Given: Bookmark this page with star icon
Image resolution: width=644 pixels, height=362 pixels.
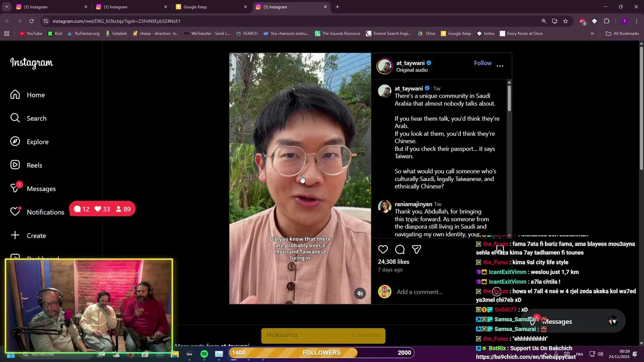Looking at the screenshot, I should (566, 21).
